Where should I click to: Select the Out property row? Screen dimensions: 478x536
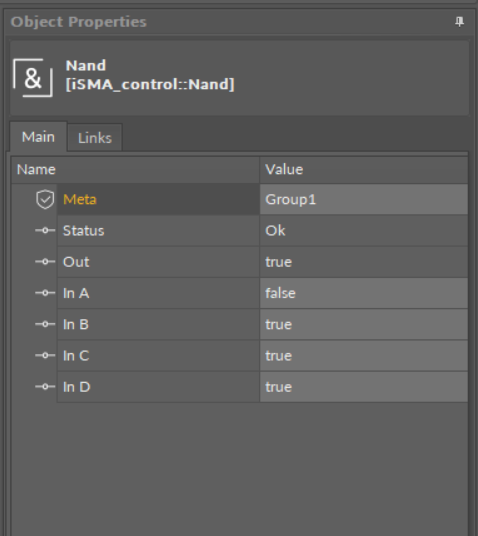click(x=262, y=262)
